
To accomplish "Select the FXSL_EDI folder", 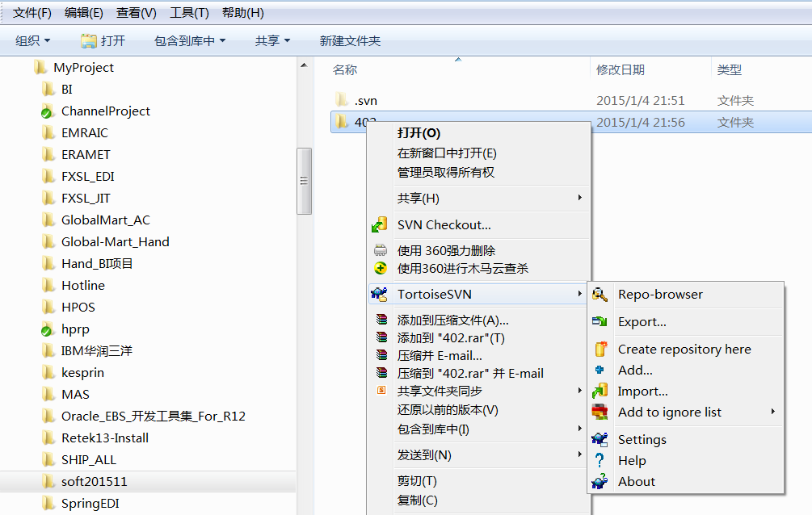I will click(x=88, y=177).
